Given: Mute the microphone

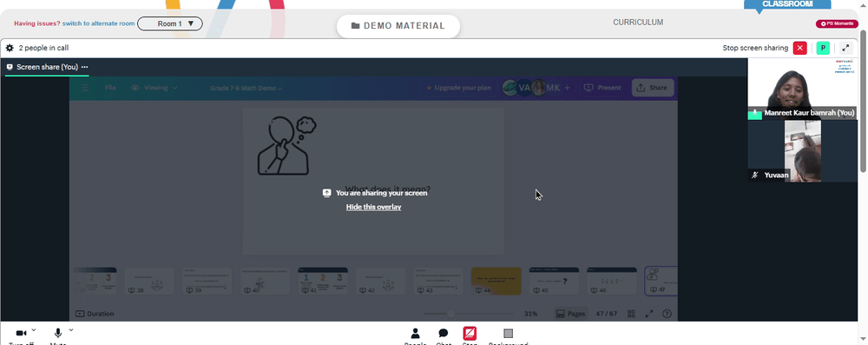Looking at the screenshot, I should coord(57,334).
